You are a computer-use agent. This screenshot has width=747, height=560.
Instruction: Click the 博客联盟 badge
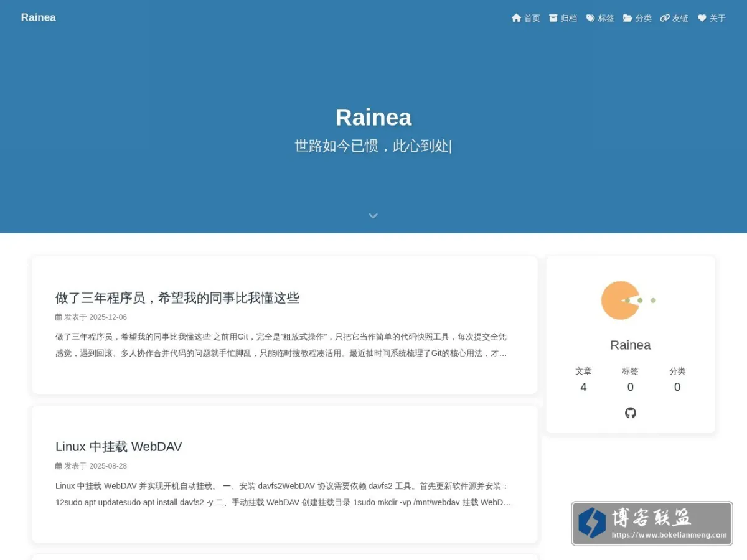[x=652, y=524]
